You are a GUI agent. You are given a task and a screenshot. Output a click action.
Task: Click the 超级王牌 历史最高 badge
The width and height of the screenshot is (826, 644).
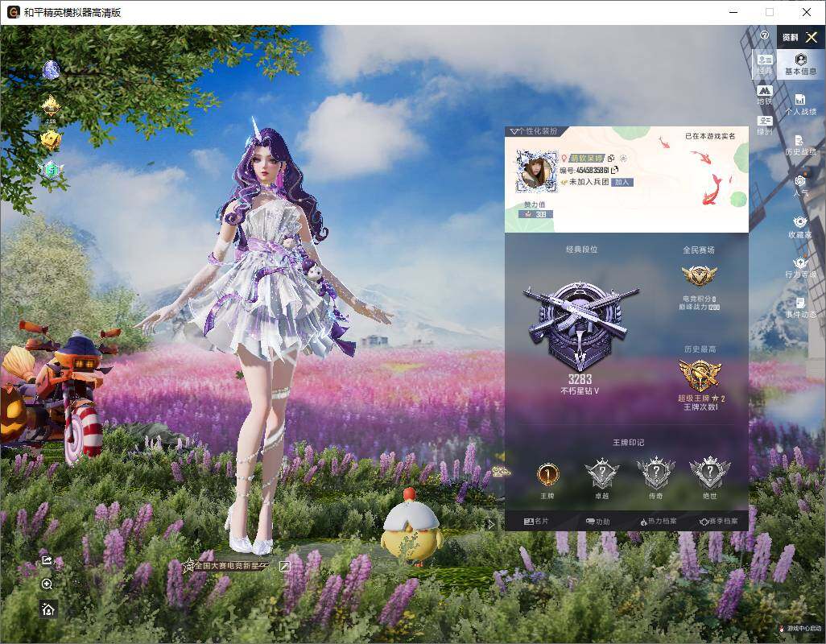click(700, 376)
